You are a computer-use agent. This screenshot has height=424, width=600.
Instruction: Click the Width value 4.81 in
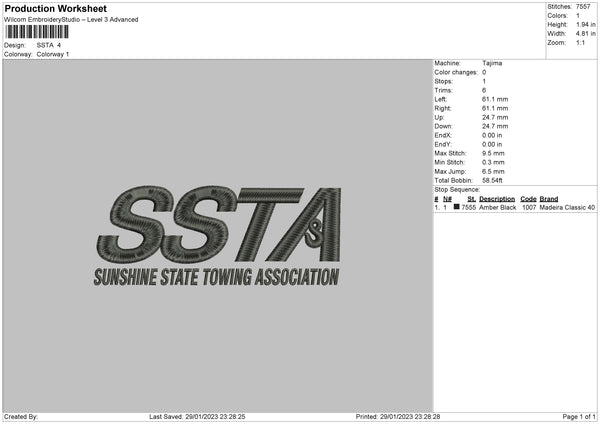(585, 34)
